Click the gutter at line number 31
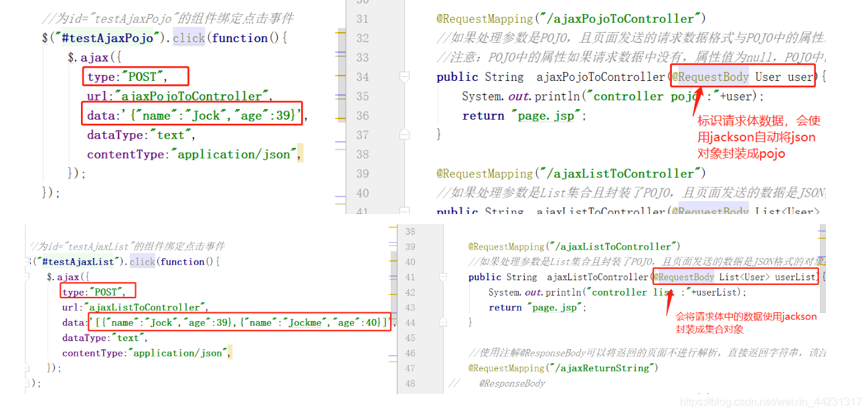This screenshot has height=414, width=868. click(x=362, y=19)
